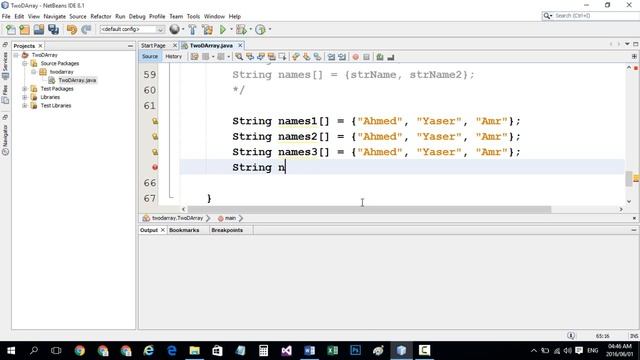Open Chrome from the Windows taskbar

coord(80,350)
